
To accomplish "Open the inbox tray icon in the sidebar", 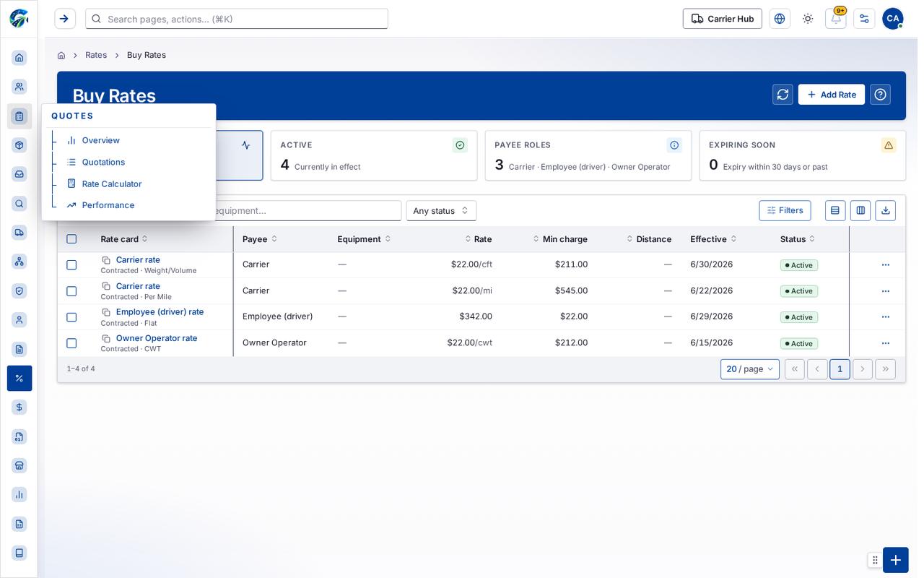I will click(19, 174).
